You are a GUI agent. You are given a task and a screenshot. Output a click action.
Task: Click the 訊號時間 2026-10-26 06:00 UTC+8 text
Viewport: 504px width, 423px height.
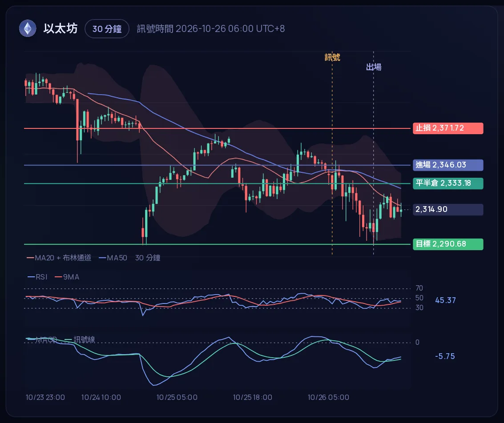click(x=211, y=28)
